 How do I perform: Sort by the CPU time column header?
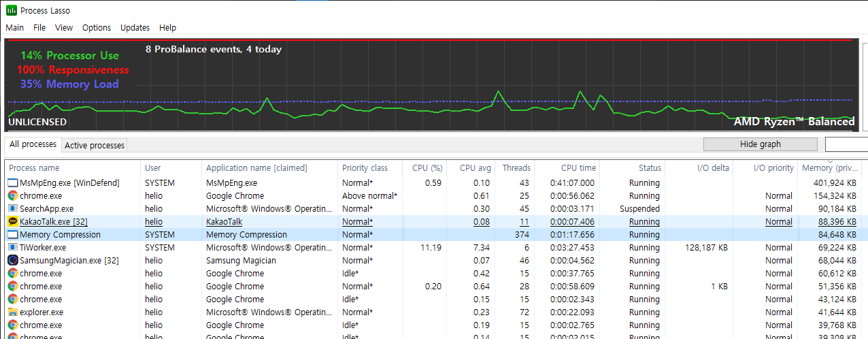point(567,167)
